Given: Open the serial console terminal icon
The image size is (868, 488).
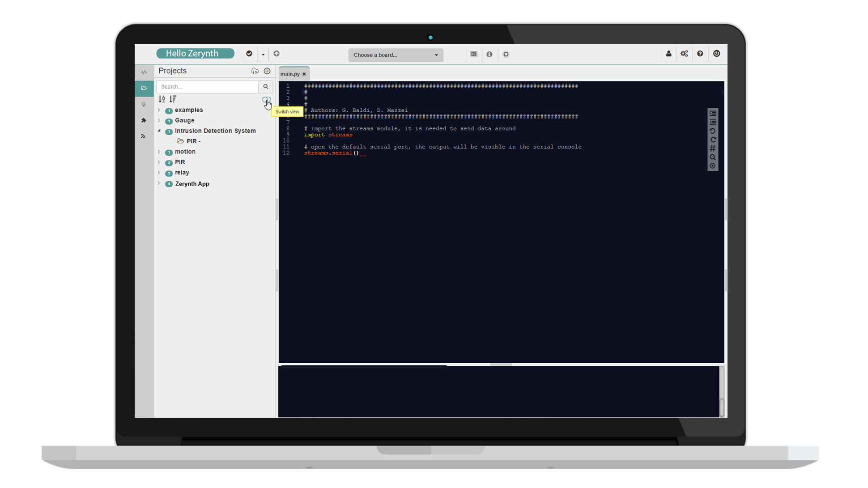Looking at the screenshot, I should click(x=474, y=55).
